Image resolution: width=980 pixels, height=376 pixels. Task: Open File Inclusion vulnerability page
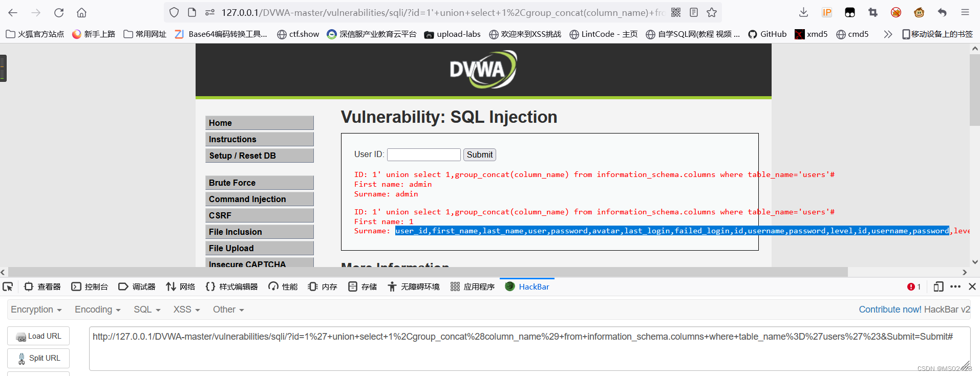point(260,232)
